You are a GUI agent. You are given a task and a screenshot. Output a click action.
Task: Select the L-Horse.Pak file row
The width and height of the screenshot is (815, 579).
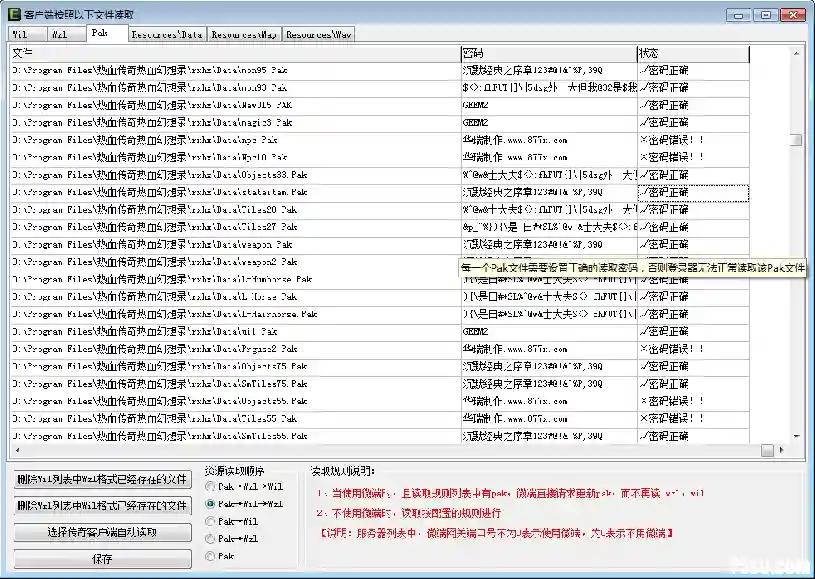point(380,297)
